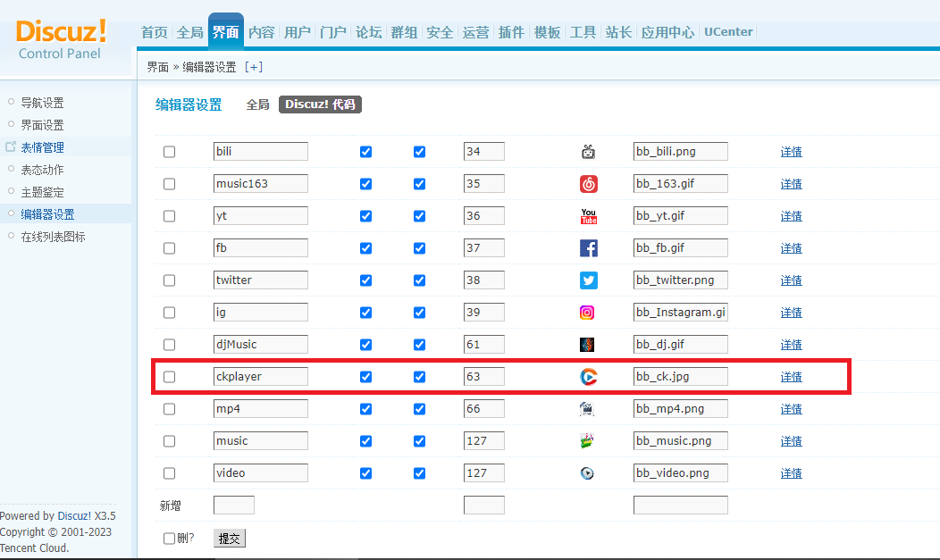
Task: Expand the [+] link in breadcrumb
Action: tap(254, 67)
